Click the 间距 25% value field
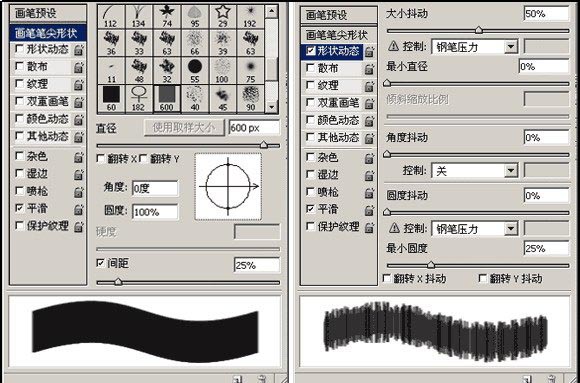The width and height of the screenshot is (580, 383). [257, 265]
